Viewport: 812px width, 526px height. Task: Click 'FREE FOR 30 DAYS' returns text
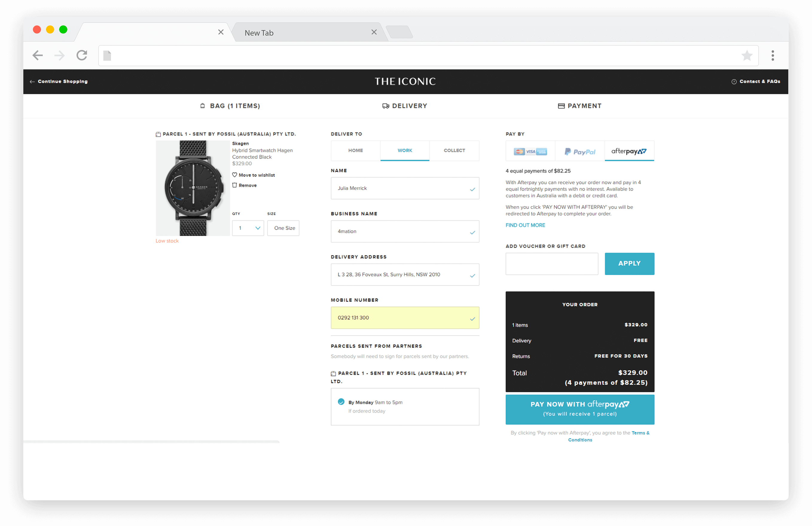(621, 356)
